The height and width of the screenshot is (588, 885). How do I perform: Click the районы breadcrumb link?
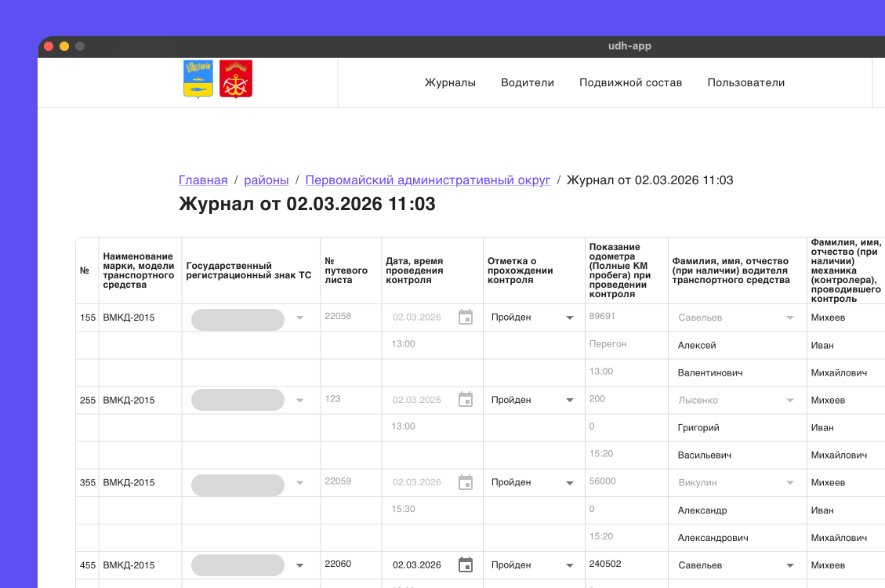click(x=267, y=180)
